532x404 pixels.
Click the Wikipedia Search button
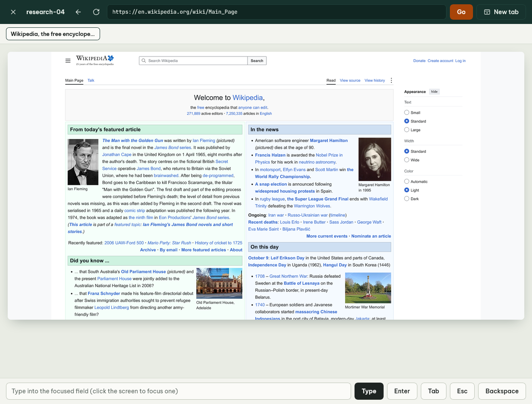(257, 61)
